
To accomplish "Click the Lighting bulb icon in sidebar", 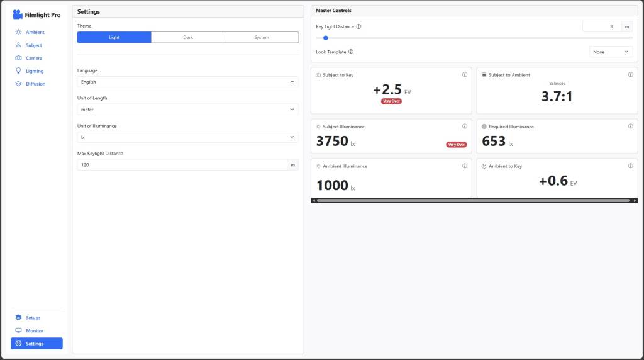I will tap(18, 70).
